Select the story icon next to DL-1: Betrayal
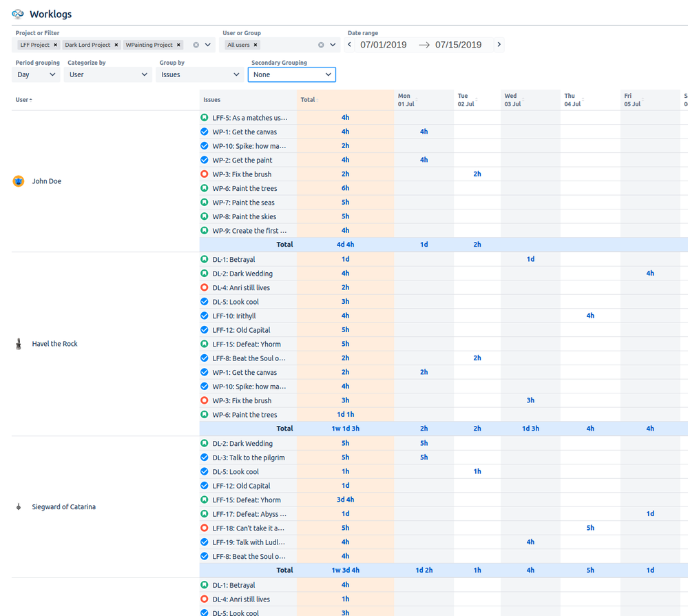The image size is (688, 616). tap(204, 259)
